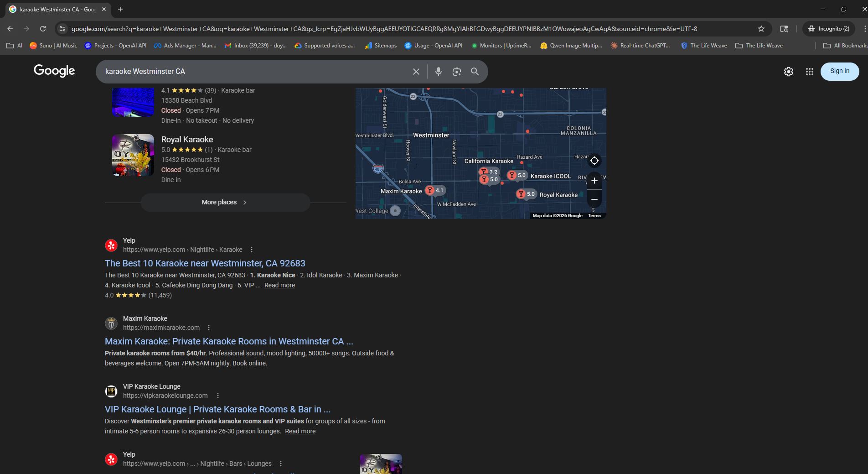This screenshot has width=868, height=474.
Task: Open VIP Karaoke Lounge result link
Action: pyautogui.click(x=217, y=409)
